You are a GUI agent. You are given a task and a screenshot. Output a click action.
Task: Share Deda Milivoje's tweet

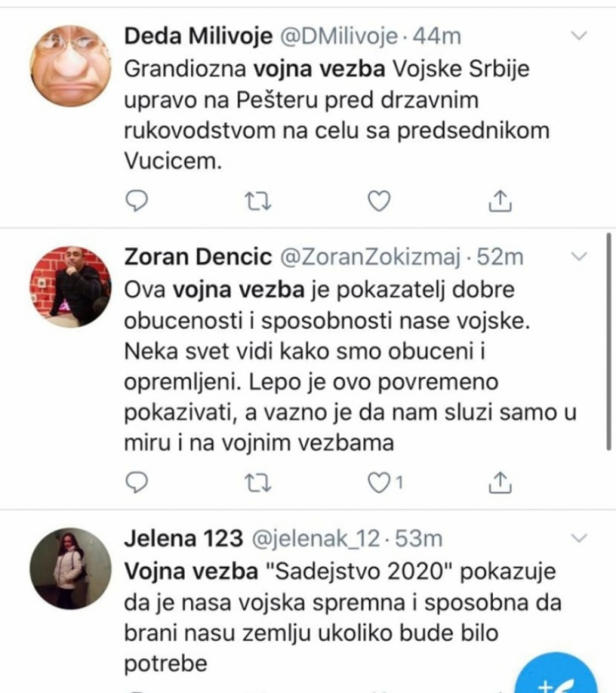pos(500,200)
